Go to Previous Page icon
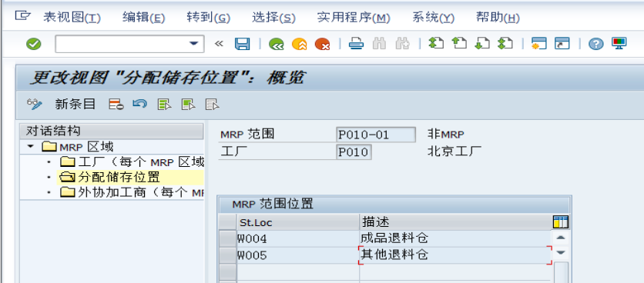The width and height of the screenshot is (644, 283). point(459,43)
